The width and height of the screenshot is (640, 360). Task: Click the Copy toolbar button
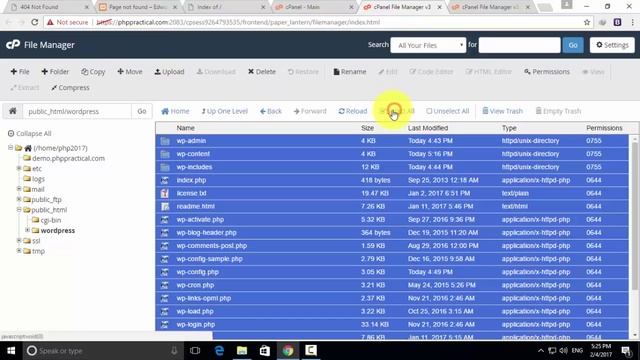(93, 72)
